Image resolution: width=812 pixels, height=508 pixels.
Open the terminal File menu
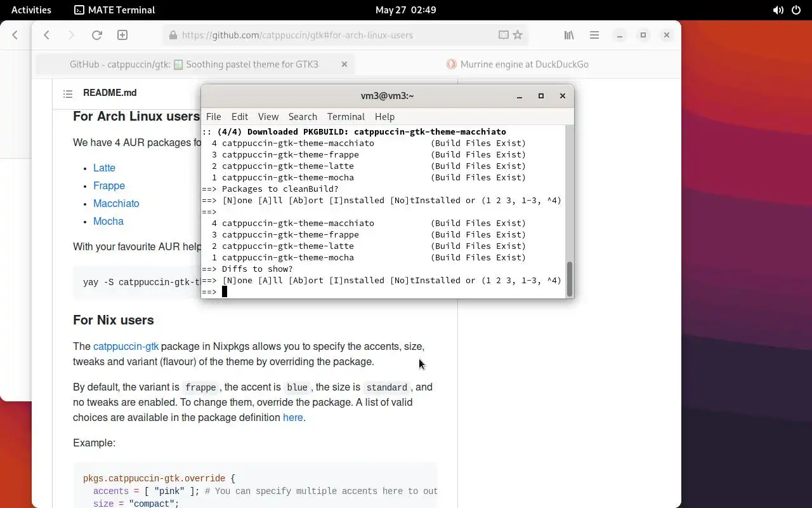coord(214,116)
